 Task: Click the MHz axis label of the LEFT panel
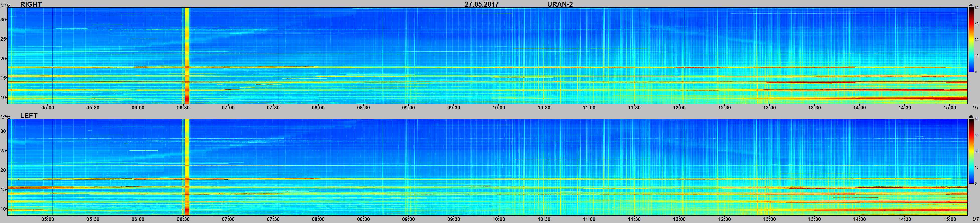click(x=5, y=117)
